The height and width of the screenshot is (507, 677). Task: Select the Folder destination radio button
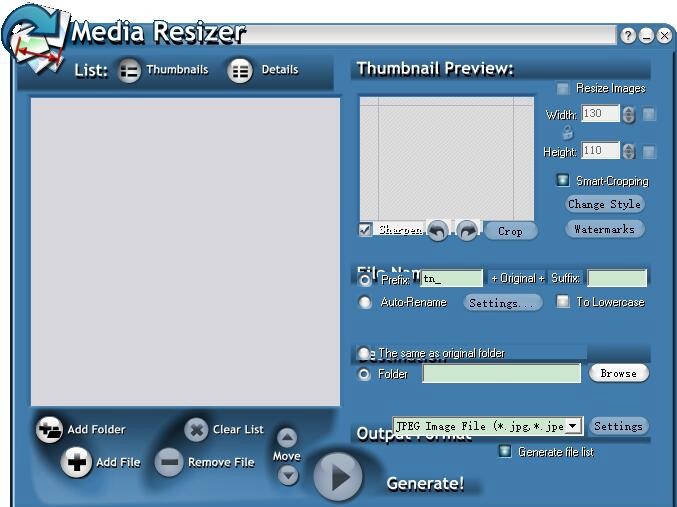click(364, 374)
